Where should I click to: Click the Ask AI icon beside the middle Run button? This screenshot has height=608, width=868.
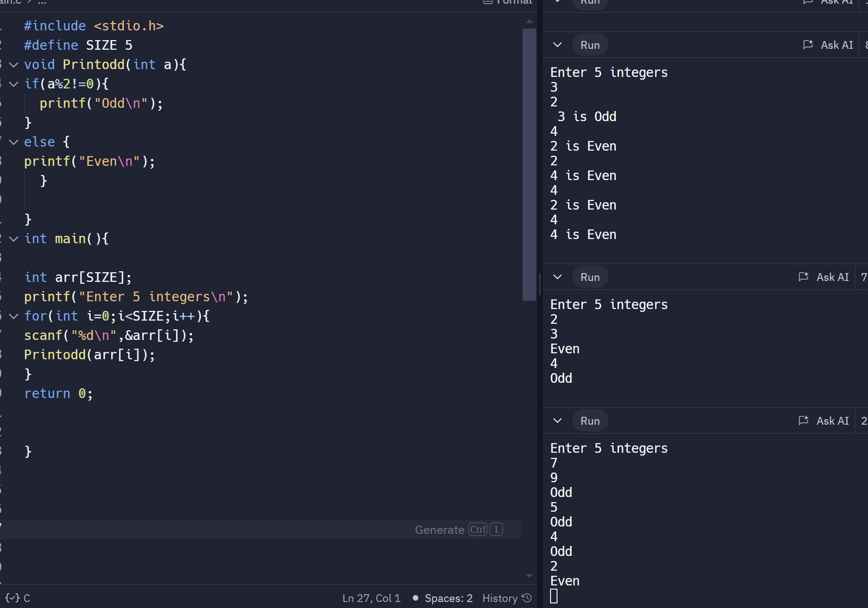point(804,277)
